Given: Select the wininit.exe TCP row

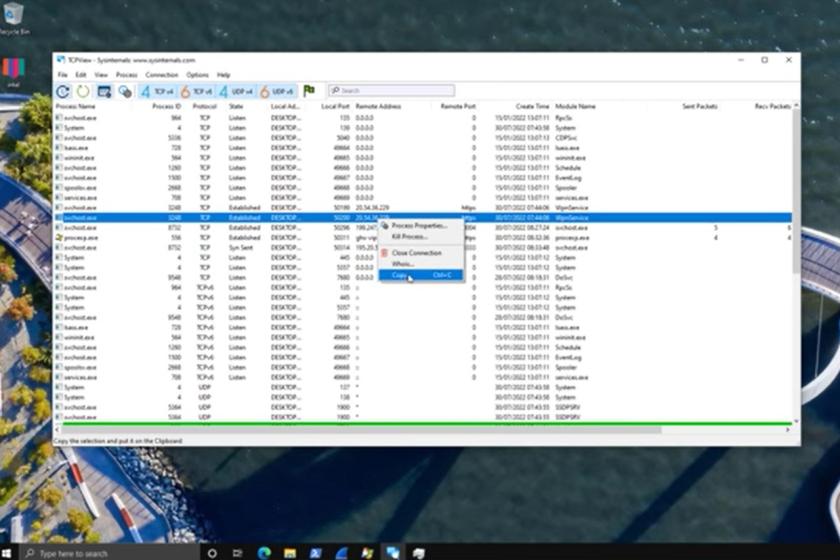Looking at the screenshot, I should [x=423, y=158].
